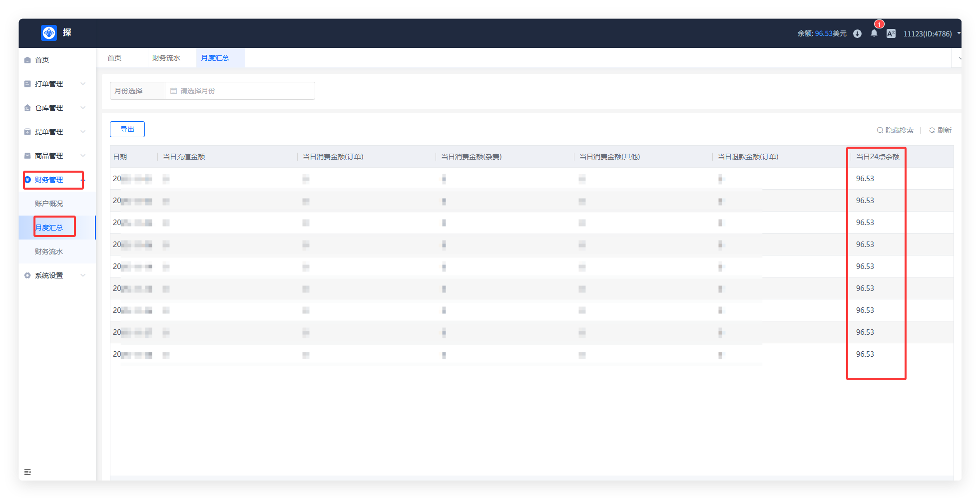Switch to the 财务流水 tab

tap(166, 58)
